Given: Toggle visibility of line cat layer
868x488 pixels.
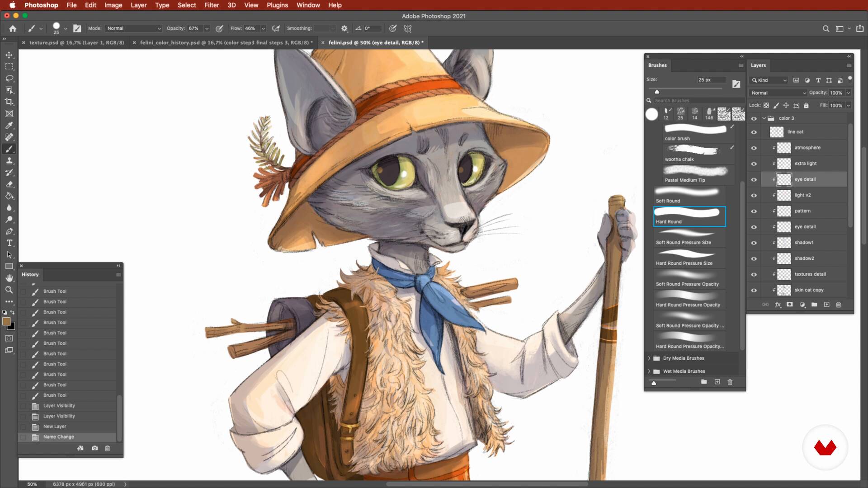Looking at the screenshot, I should [754, 132].
